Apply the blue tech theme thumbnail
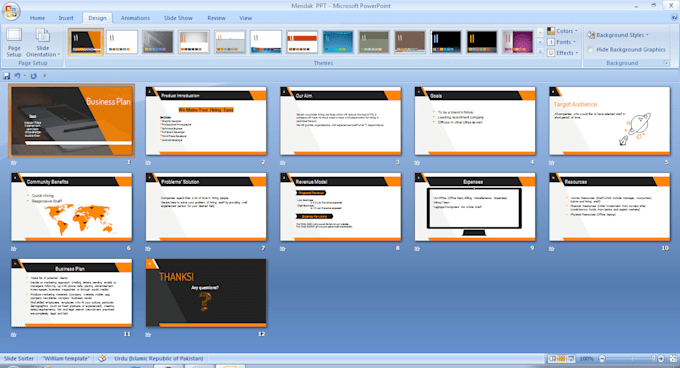This screenshot has height=368, width=680. tap(338, 42)
